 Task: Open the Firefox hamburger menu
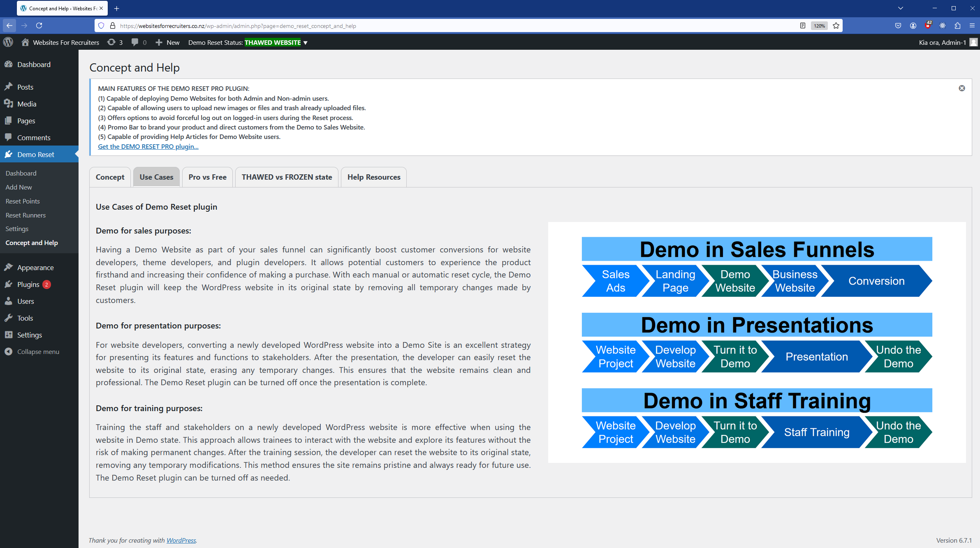point(972,25)
